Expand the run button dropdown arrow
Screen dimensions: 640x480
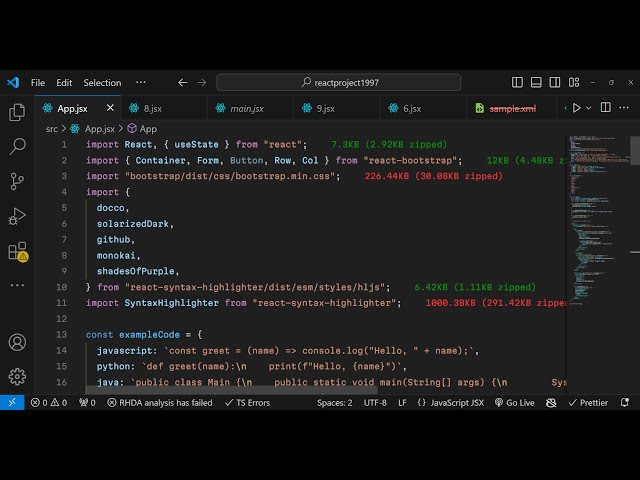coord(588,108)
